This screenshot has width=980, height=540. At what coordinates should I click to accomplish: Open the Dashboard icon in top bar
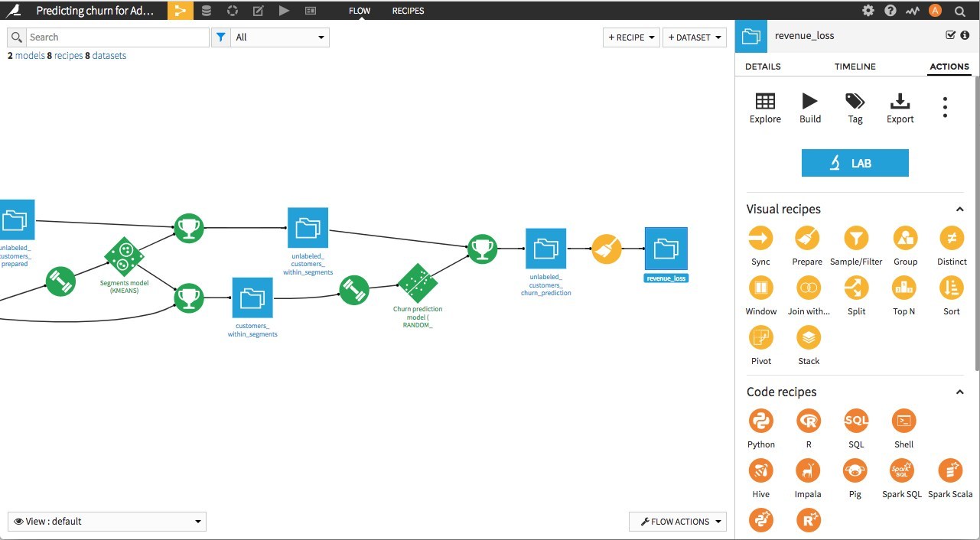310,11
